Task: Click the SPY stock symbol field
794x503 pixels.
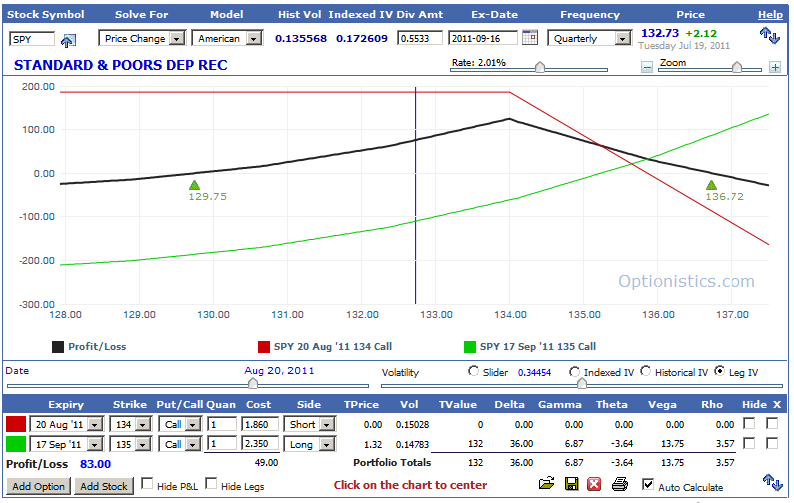Action: pos(32,39)
